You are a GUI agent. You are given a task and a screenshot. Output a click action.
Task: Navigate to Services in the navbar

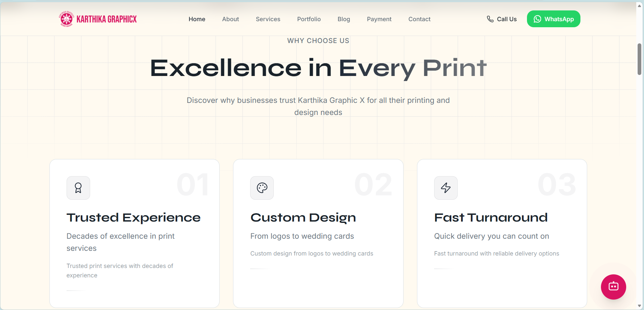point(268,19)
